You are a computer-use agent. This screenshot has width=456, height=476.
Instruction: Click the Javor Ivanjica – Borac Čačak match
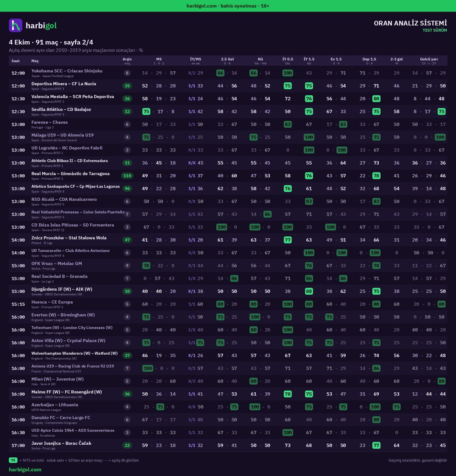61,443
